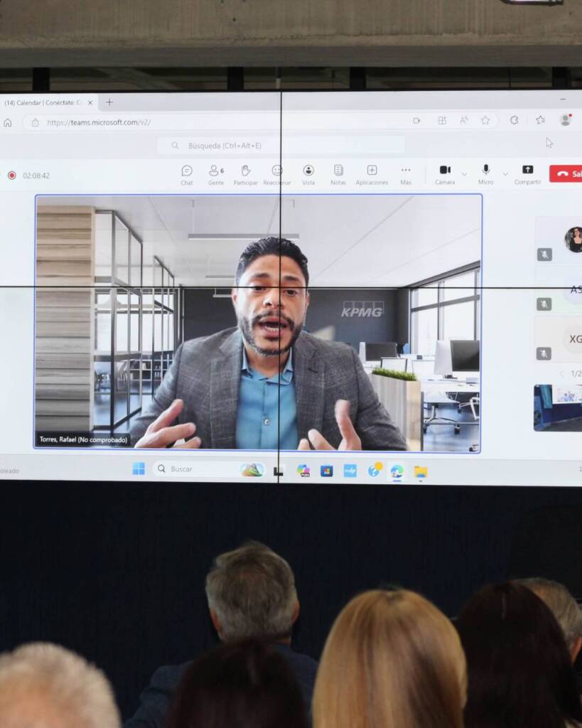
Task: Open the Reaccionar emoji reactions
Action: 276,174
